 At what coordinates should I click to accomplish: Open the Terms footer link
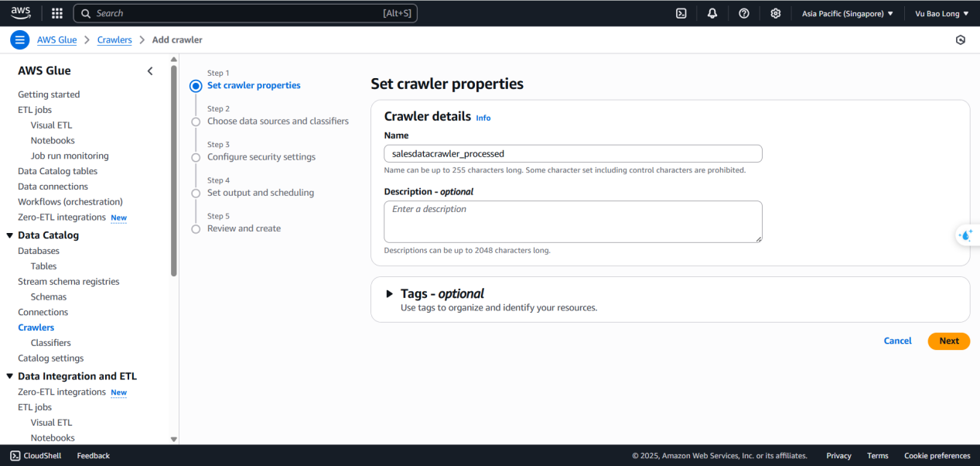[878, 456]
